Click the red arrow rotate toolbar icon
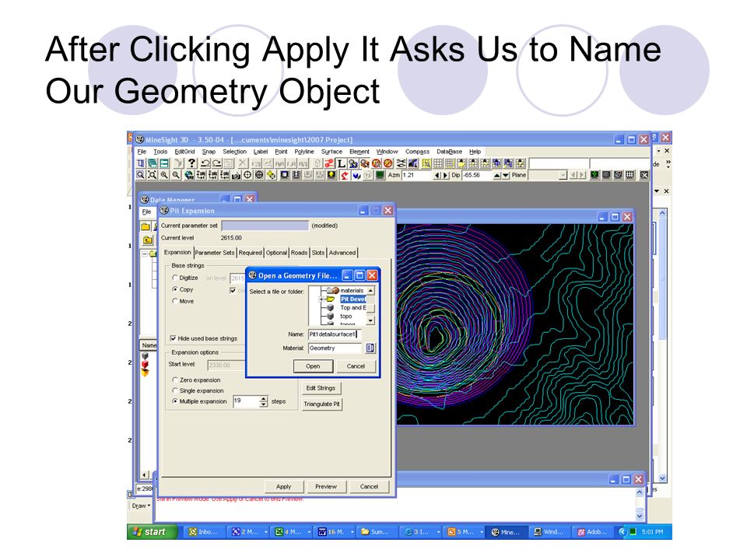The image size is (747, 560). pos(345,175)
